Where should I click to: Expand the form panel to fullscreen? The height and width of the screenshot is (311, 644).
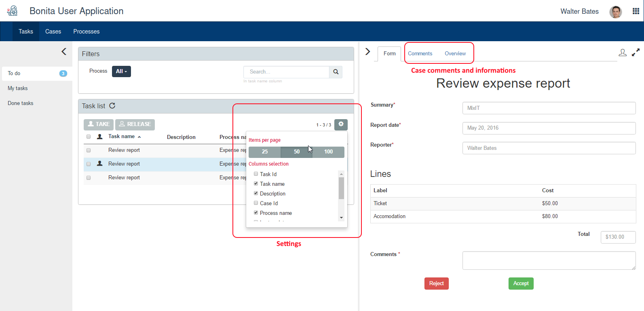click(x=636, y=53)
